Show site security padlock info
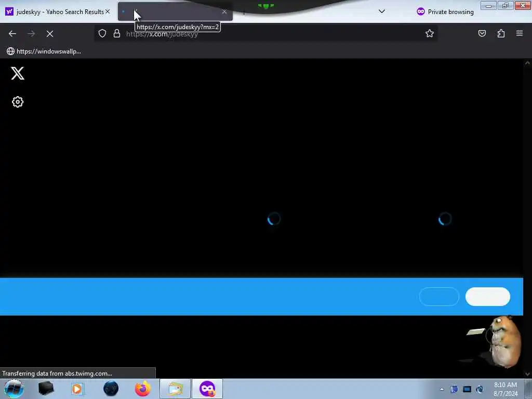 tap(117, 33)
